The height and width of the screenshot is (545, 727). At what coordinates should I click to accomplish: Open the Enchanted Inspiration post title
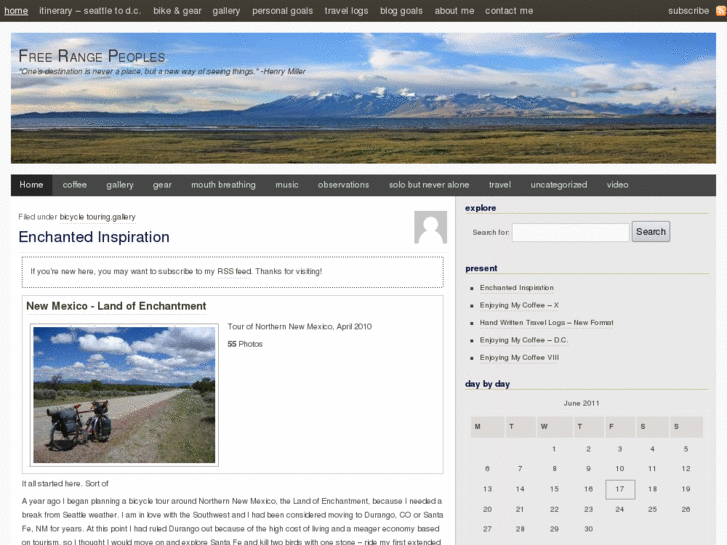click(x=94, y=237)
